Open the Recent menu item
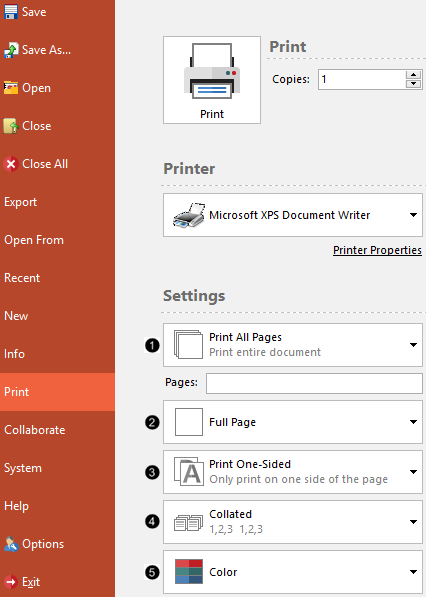The image size is (426, 597). [x=57, y=278]
